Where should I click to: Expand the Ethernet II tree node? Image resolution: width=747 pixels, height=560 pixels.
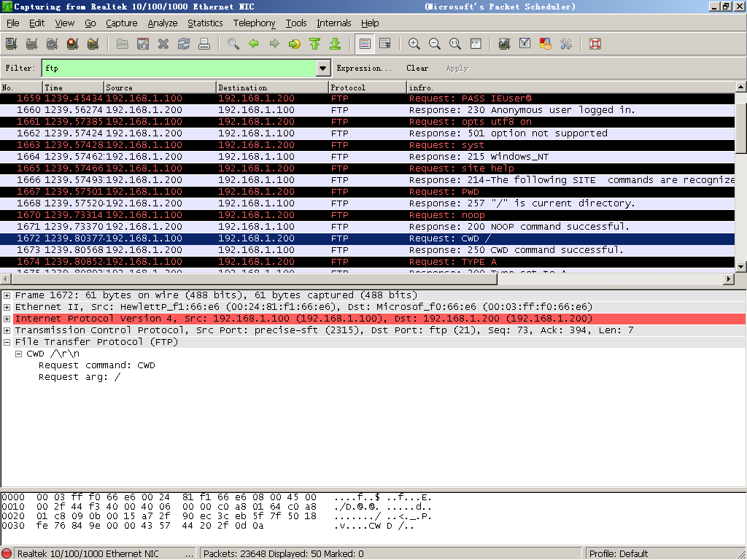(7, 307)
